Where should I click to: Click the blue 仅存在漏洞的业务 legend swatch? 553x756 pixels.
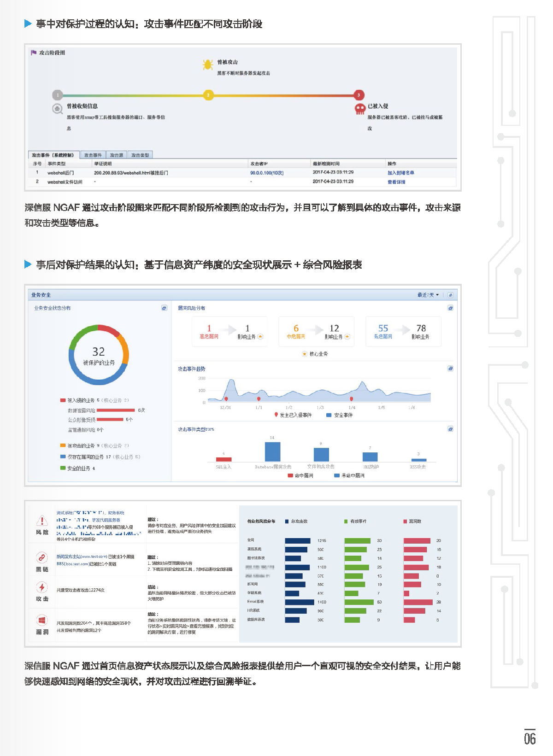coord(63,457)
